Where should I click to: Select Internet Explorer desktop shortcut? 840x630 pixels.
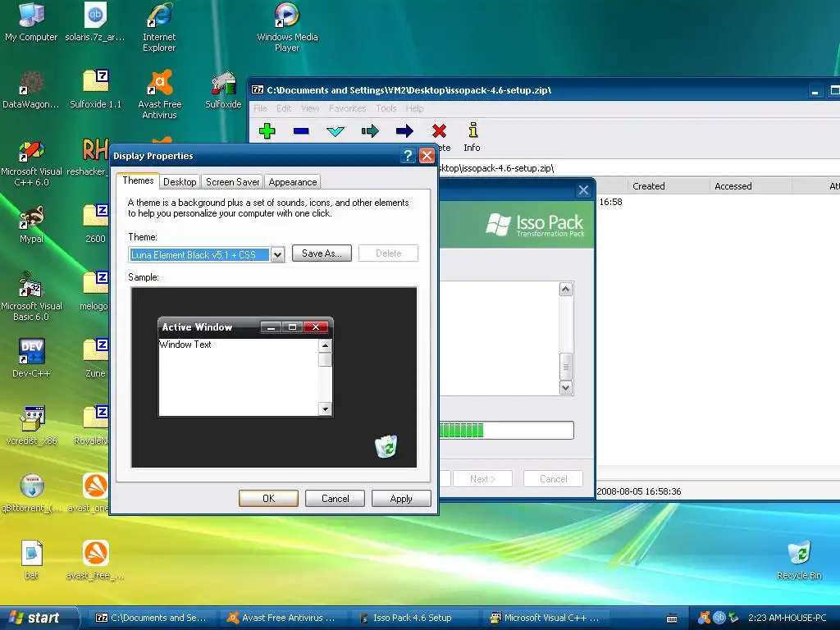click(x=159, y=27)
